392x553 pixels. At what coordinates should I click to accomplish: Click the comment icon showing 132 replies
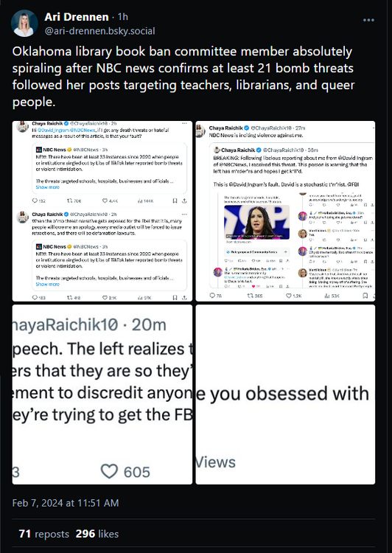click(x=35, y=201)
